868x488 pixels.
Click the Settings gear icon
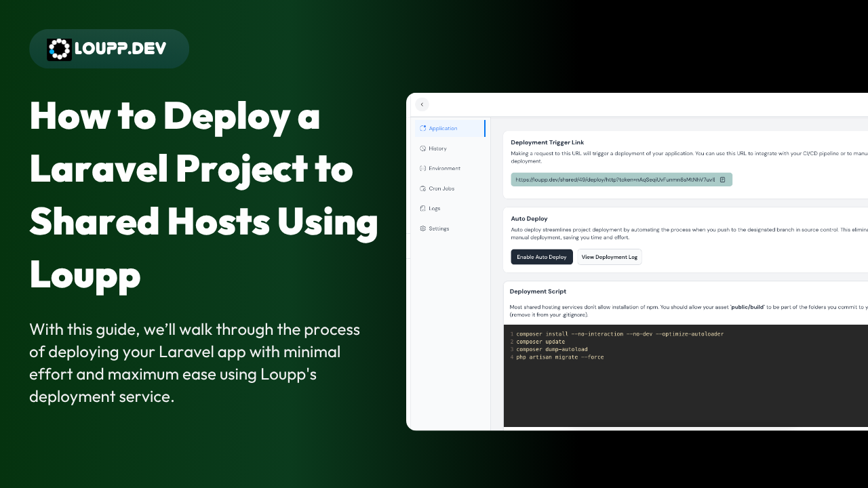point(422,228)
